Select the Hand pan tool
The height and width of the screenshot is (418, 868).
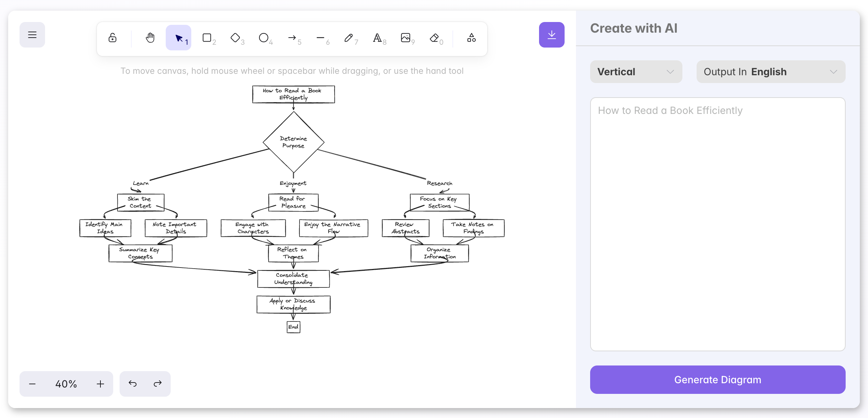(150, 38)
